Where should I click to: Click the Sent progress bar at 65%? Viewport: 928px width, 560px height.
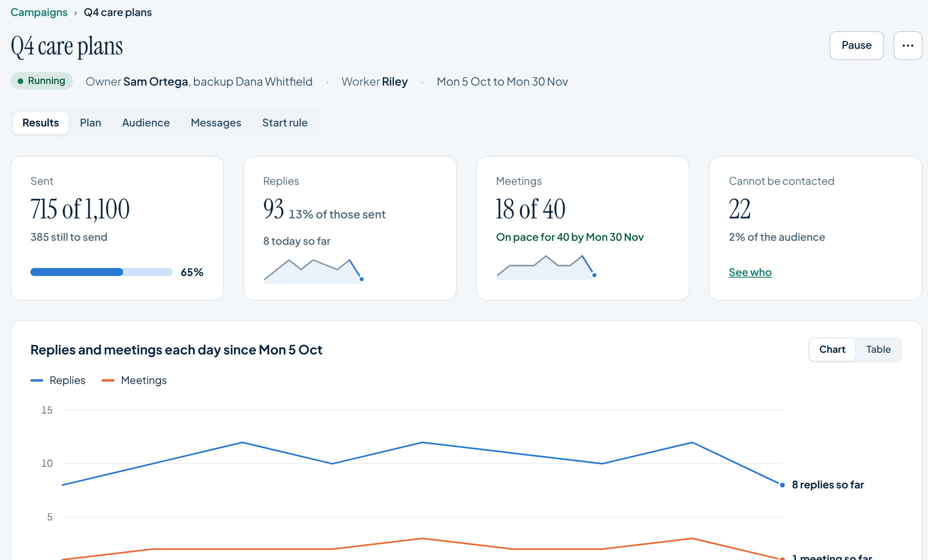[x=102, y=272]
